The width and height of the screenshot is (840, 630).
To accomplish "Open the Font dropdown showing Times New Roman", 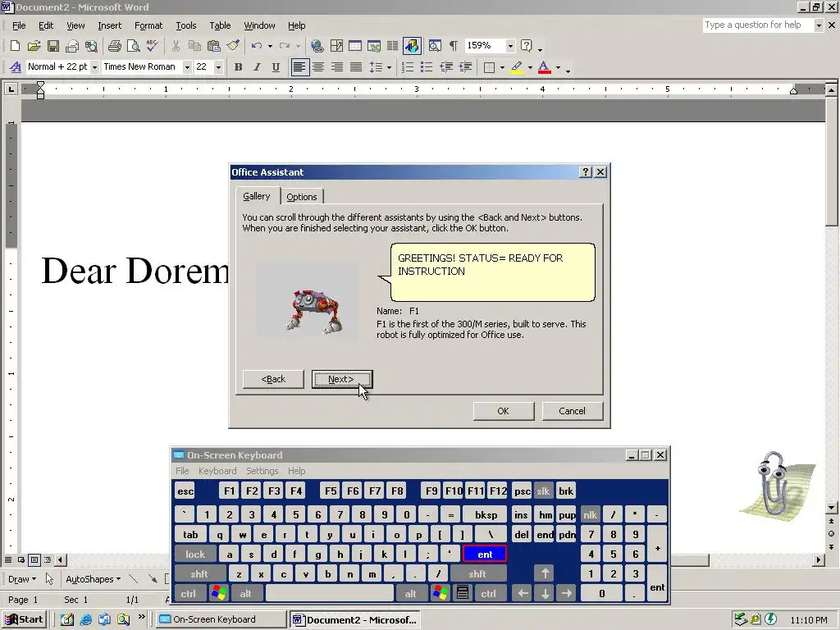I will [x=187, y=67].
